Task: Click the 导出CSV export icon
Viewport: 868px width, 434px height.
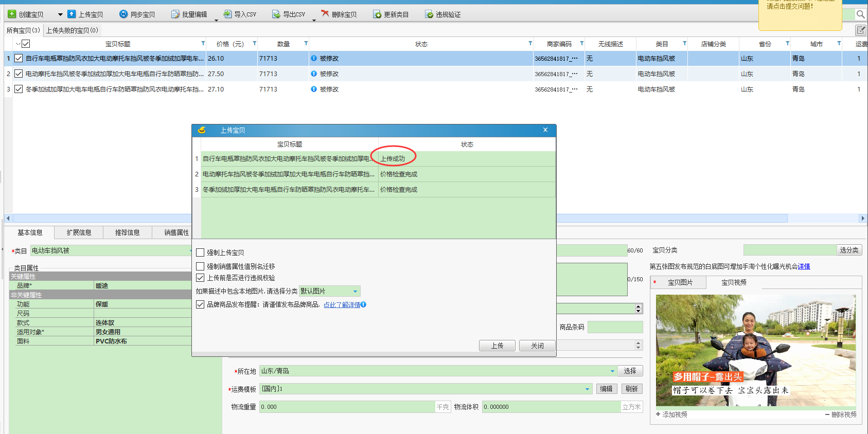Action: coord(276,14)
